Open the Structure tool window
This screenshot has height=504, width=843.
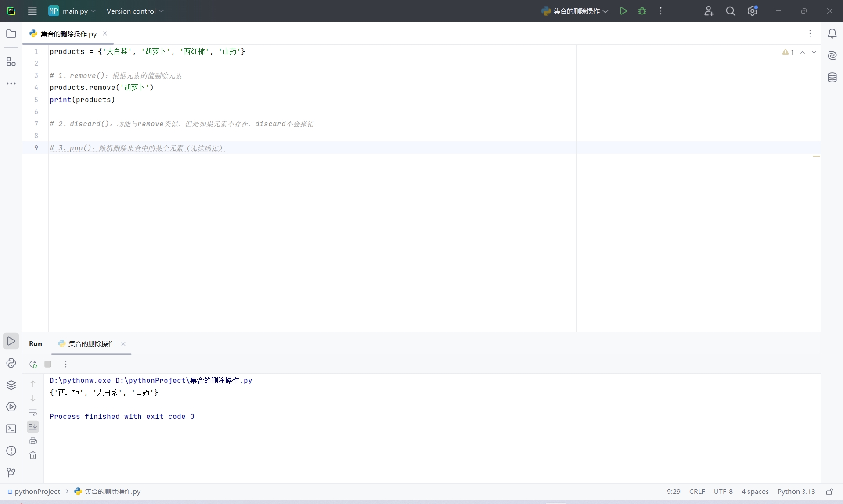(11, 62)
